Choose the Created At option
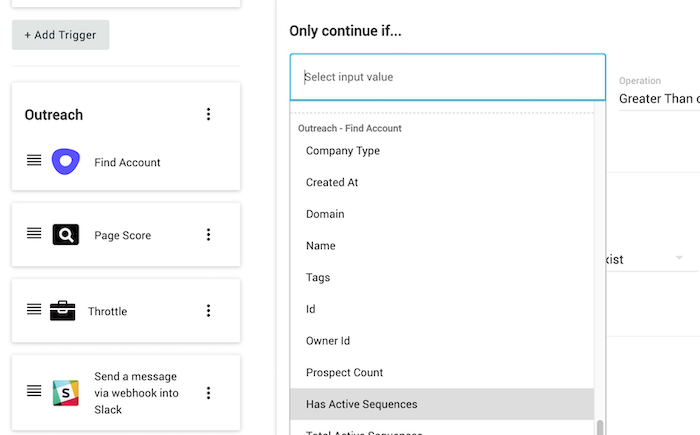This screenshot has width=700, height=435. [442, 183]
